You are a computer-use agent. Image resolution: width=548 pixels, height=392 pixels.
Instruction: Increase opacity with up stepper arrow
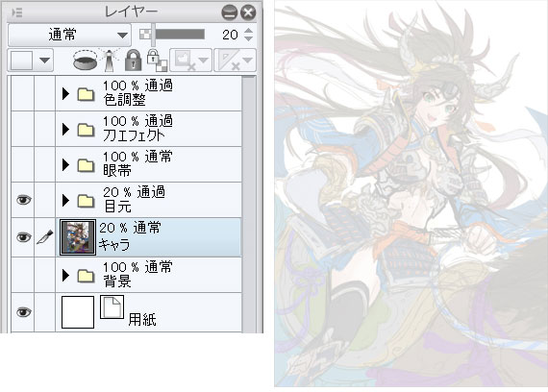coord(248,31)
